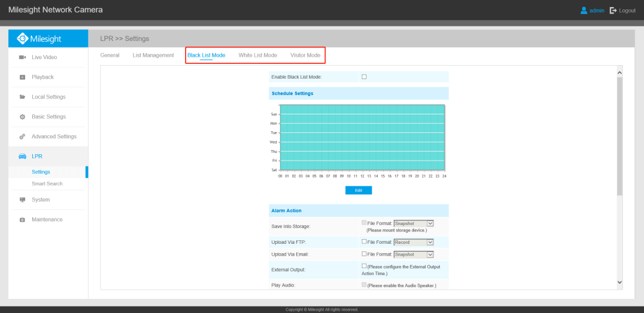Viewport: 644px width, 313px height.
Task: Tick the External Output checkbox
Action: pyautogui.click(x=364, y=266)
